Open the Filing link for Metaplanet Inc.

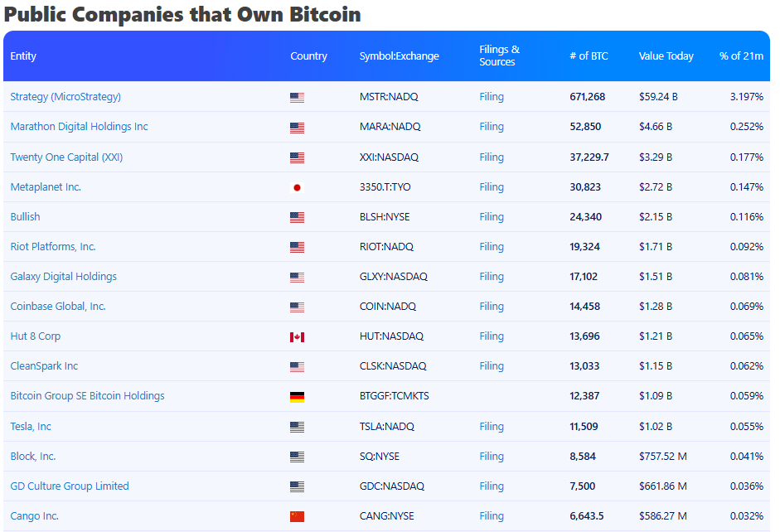[491, 187]
